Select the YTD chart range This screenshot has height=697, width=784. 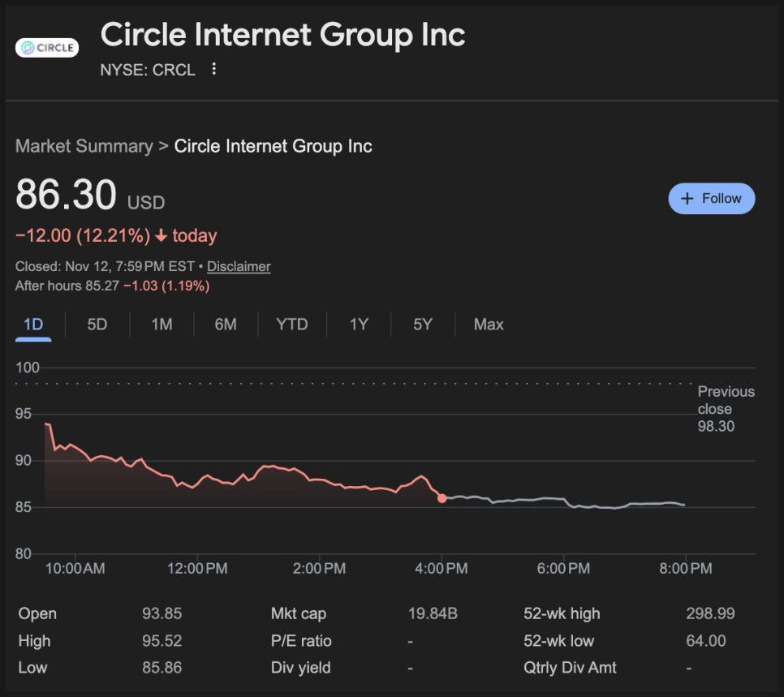pyautogui.click(x=292, y=325)
